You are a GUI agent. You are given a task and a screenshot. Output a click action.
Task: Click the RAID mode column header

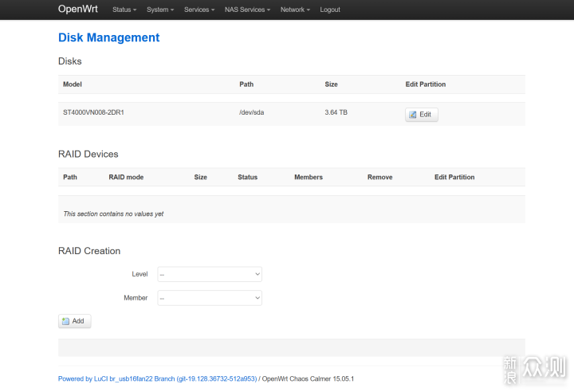[x=126, y=177]
